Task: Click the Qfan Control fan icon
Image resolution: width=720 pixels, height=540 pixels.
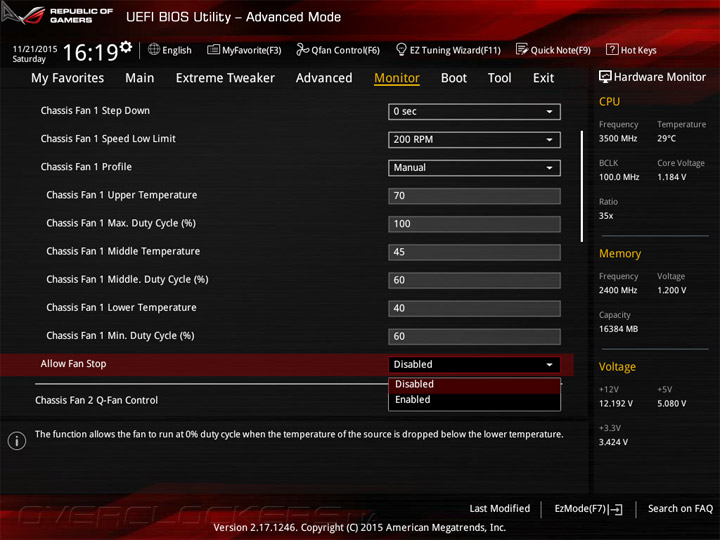Action: pyautogui.click(x=302, y=50)
